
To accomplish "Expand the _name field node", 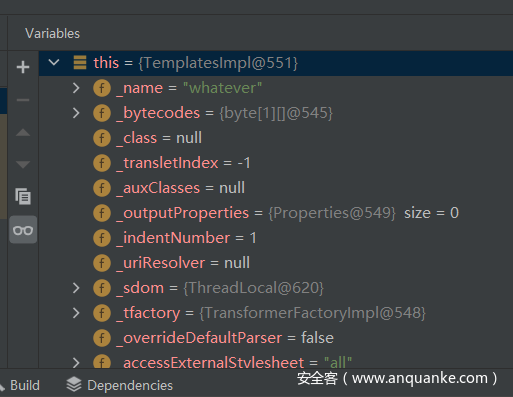I will (x=76, y=88).
